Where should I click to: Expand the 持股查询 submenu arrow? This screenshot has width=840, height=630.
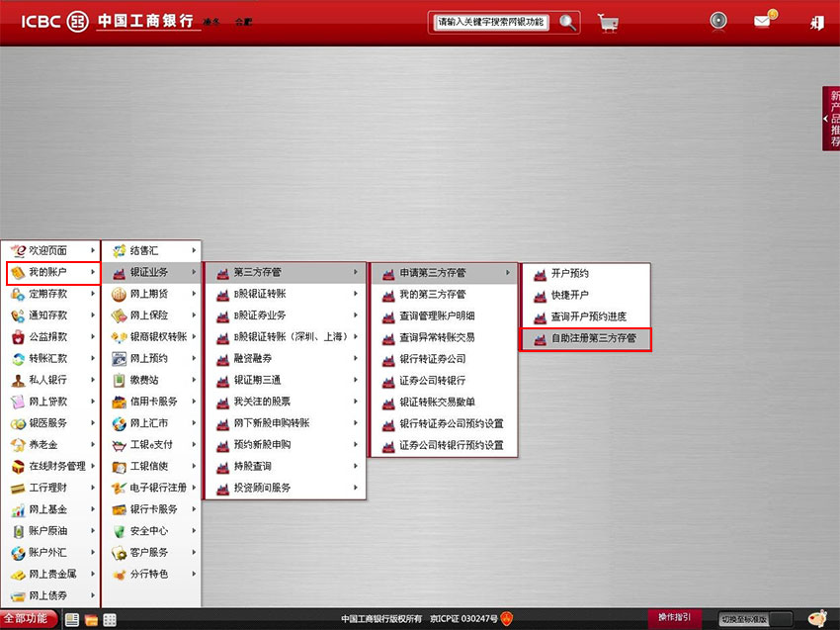coord(355,466)
